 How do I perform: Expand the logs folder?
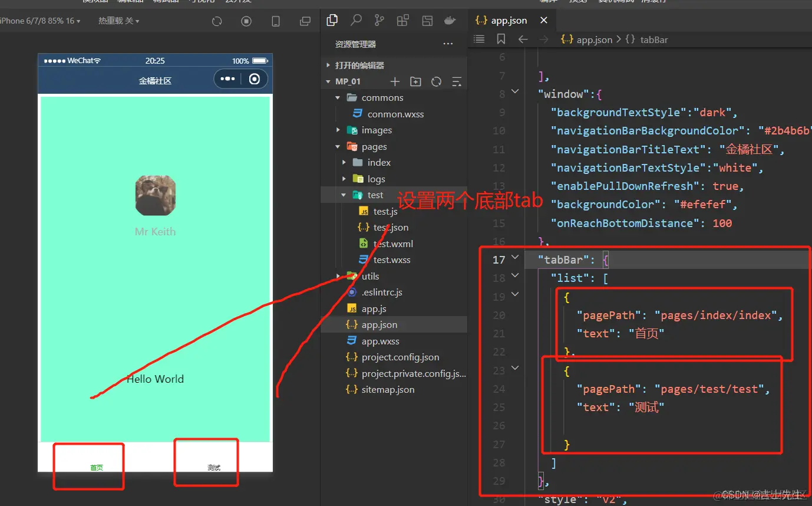[344, 179]
